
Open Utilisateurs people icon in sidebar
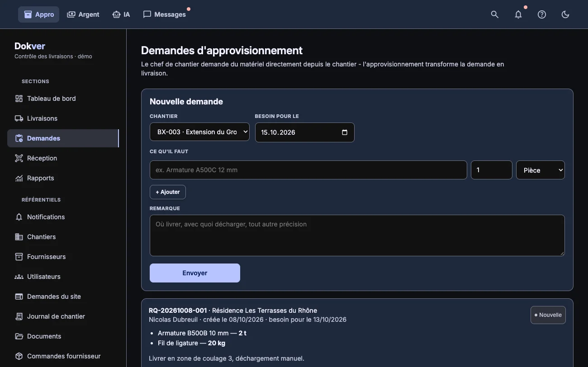[x=19, y=277]
